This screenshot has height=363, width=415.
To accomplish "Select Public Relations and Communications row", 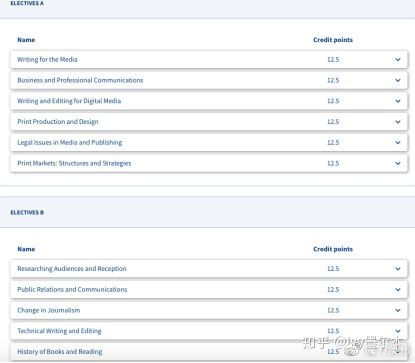I will pyautogui.click(x=209, y=289).
